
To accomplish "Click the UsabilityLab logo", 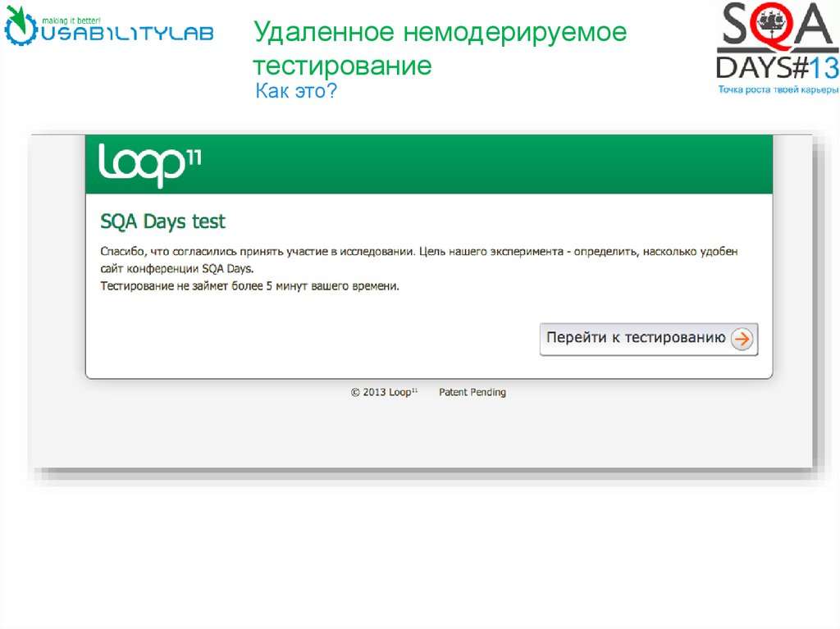I will [x=109, y=25].
